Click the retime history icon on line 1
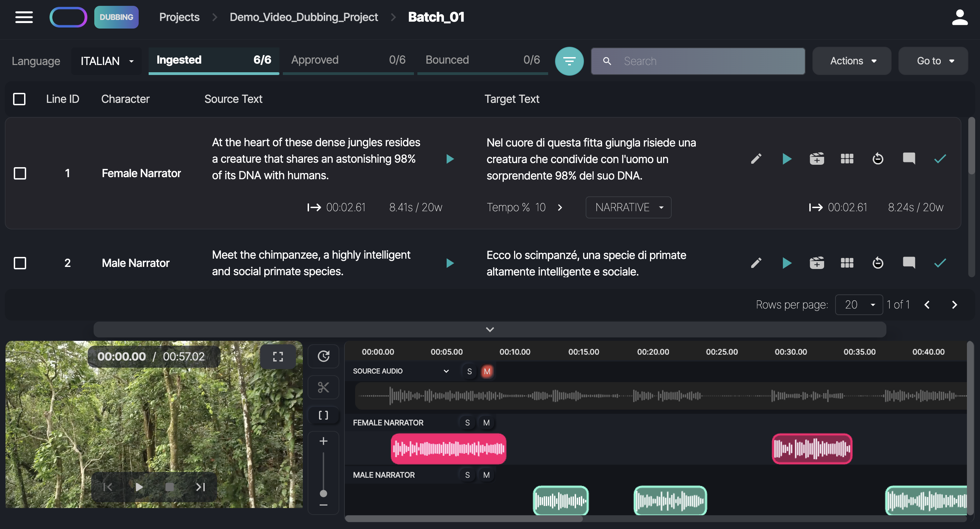Viewport: 980px width, 529px height. (x=878, y=159)
